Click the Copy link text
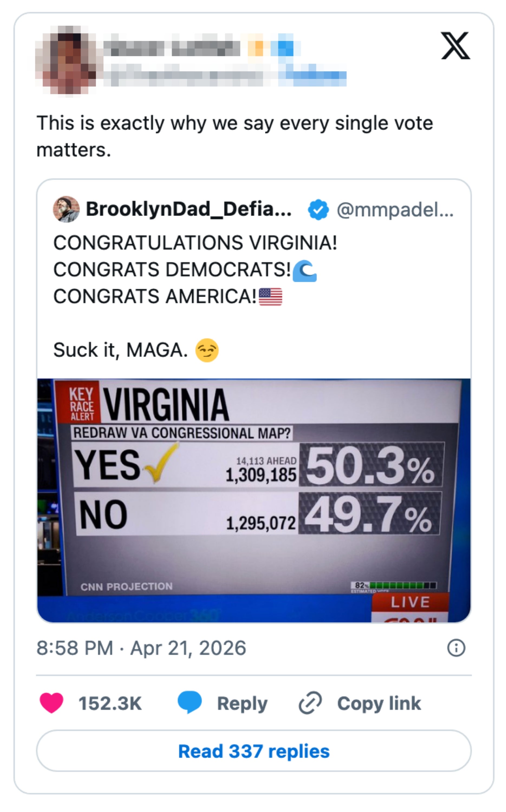The width and height of the screenshot is (506, 812). pos(379,703)
